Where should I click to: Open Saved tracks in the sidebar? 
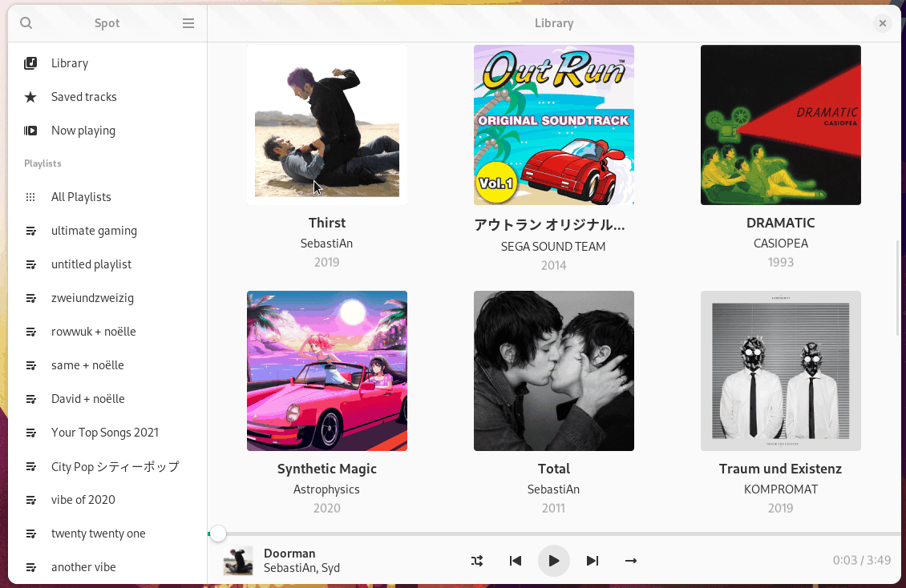click(x=107, y=97)
